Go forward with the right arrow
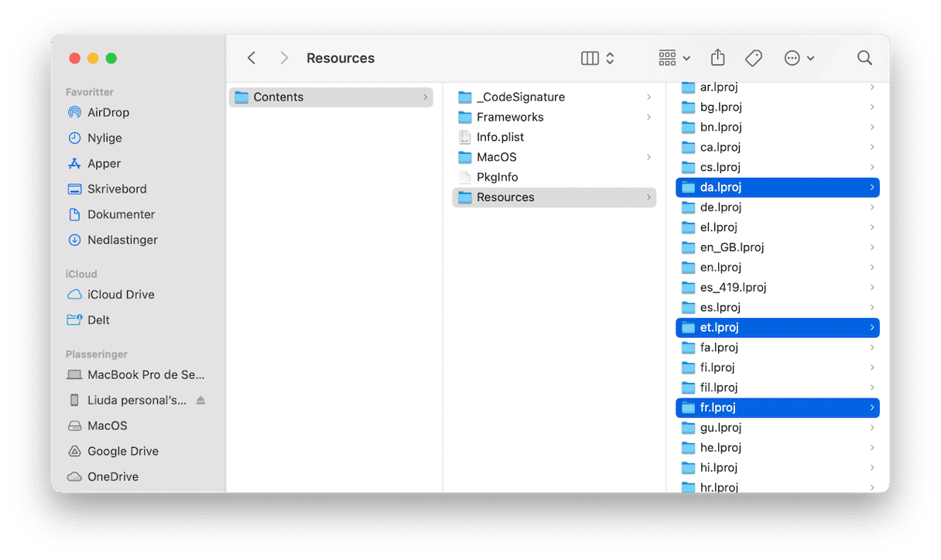The height and width of the screenshot is (560, 941). [x=284, y=58]
